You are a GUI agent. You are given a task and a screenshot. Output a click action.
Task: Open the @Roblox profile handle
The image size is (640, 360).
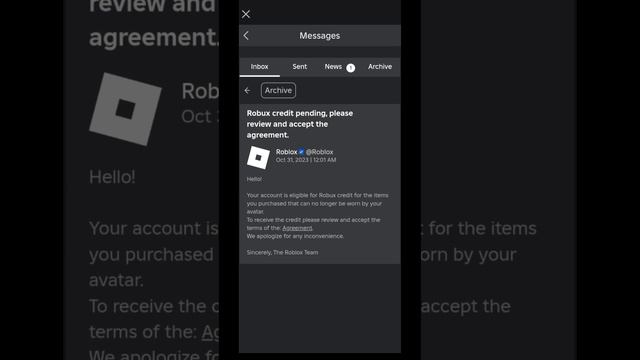pyautogui.click(x=319, y=152)
